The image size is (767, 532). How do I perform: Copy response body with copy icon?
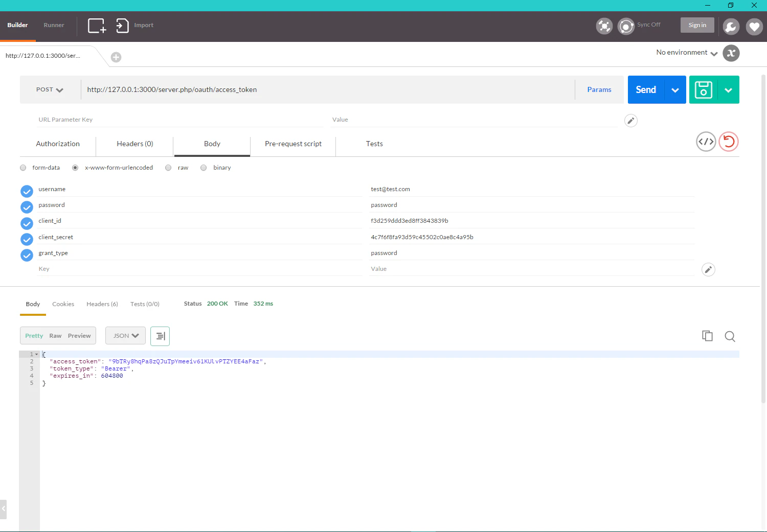(x=707, y=336)
